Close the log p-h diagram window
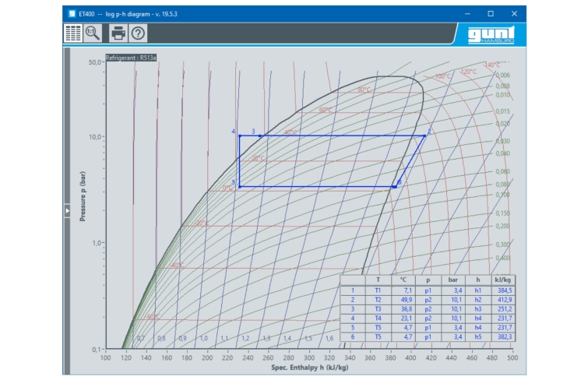 coord(514,14)
